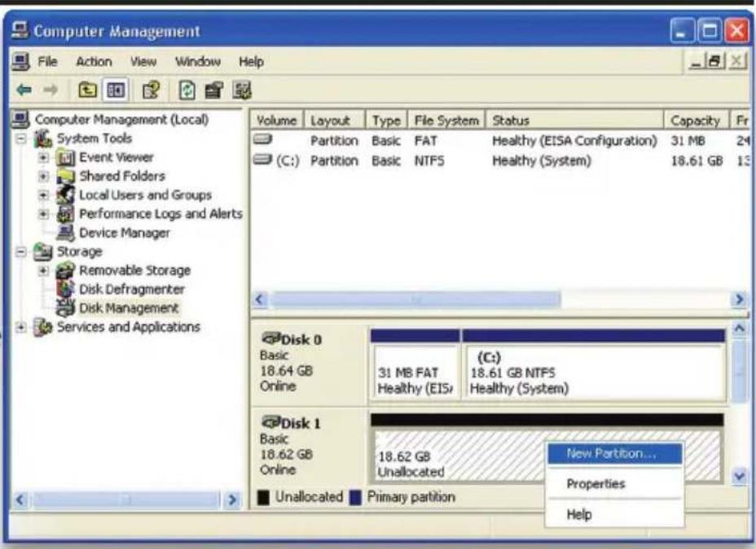Sort by the Layout column header
Screen dimensions: 756x549
pos(335,120)
